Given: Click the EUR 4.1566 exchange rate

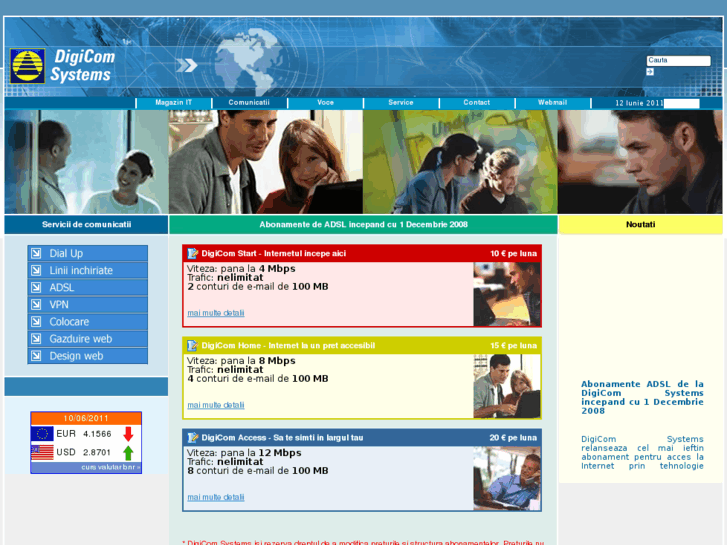Looking at the screenshot, I should pos(83,434).
